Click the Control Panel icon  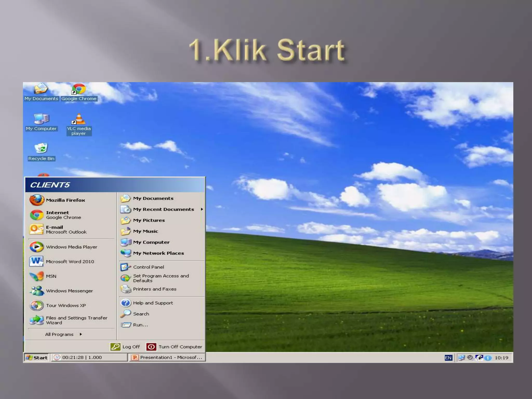(x=126, y=267)
